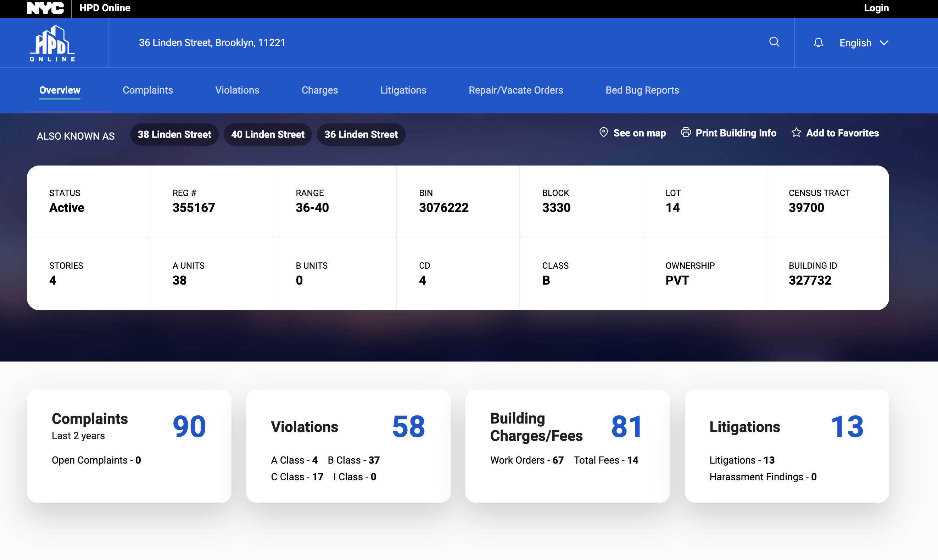This screenshot has width=938, height=560.
Task: Click the Ownership value PVT
Action: [x=677, y=280]
